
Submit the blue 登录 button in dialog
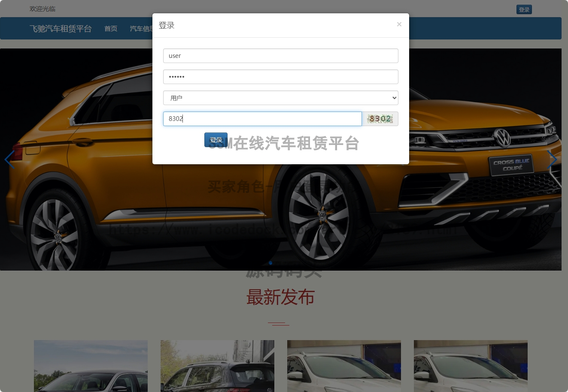216,140
